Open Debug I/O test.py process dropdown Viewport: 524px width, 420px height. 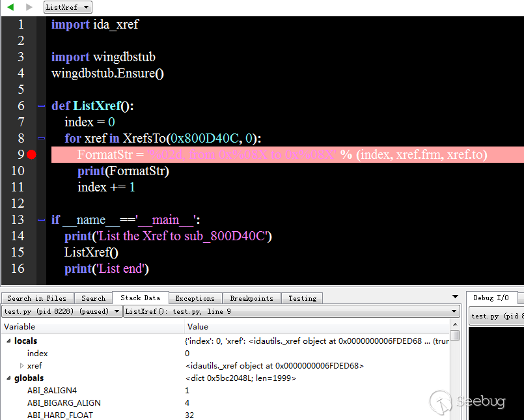tap(496, 316)
